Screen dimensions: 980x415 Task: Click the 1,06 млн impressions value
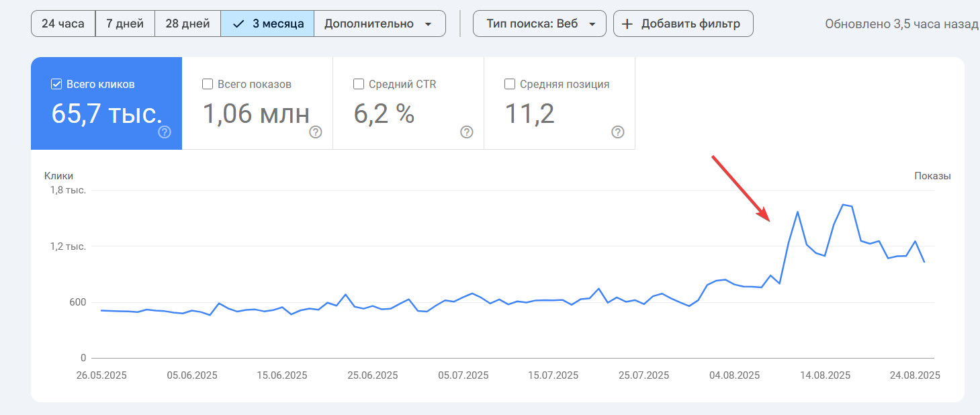[x=256, y=114]
